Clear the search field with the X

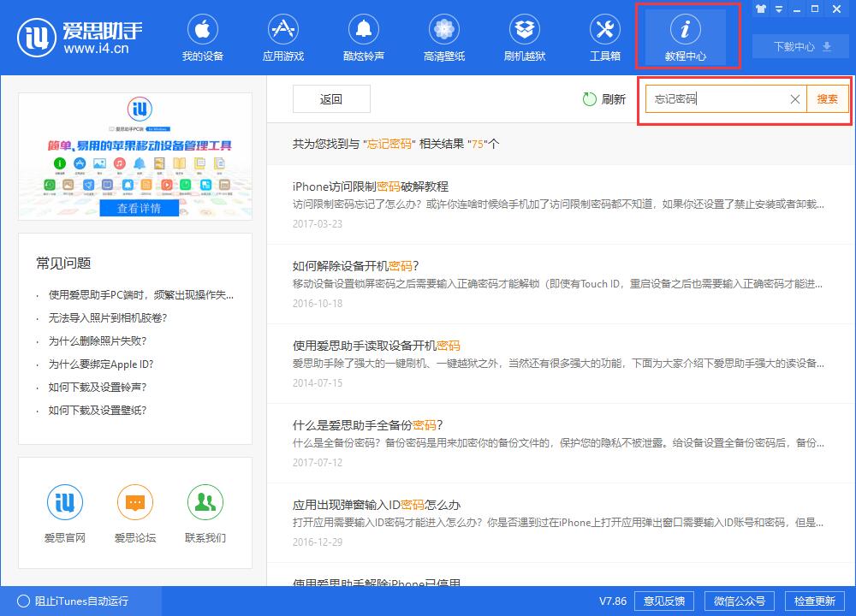click(x=795, y=98)
